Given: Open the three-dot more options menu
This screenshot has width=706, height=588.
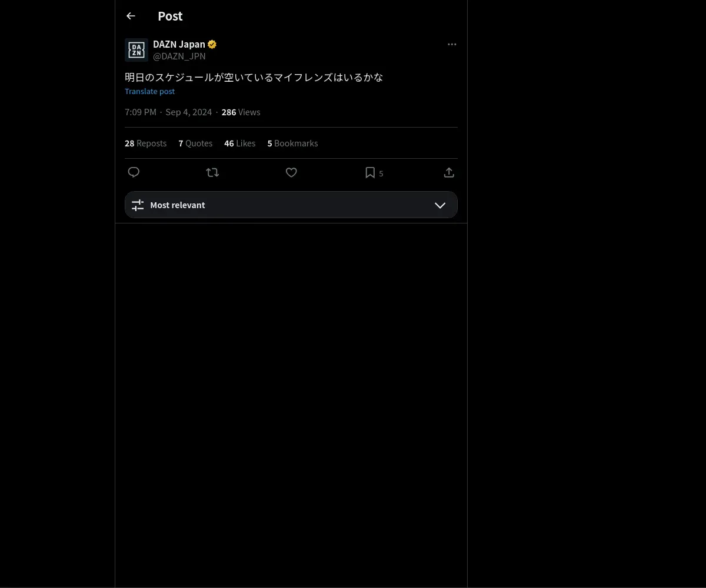Looking at the screenshot, I should coord(452,44).
